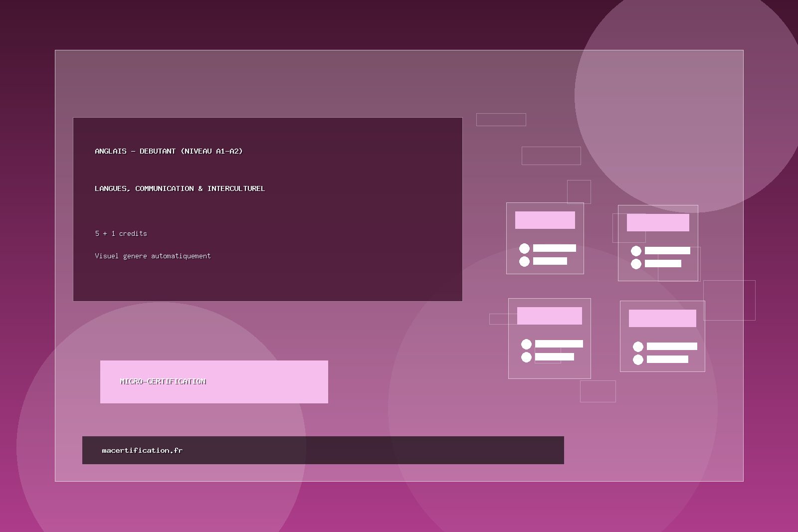Screen dimensions: 798x532
Task: Click the pink header of bottom-left card
Action: pyautogui.click(x=549, y=316)
